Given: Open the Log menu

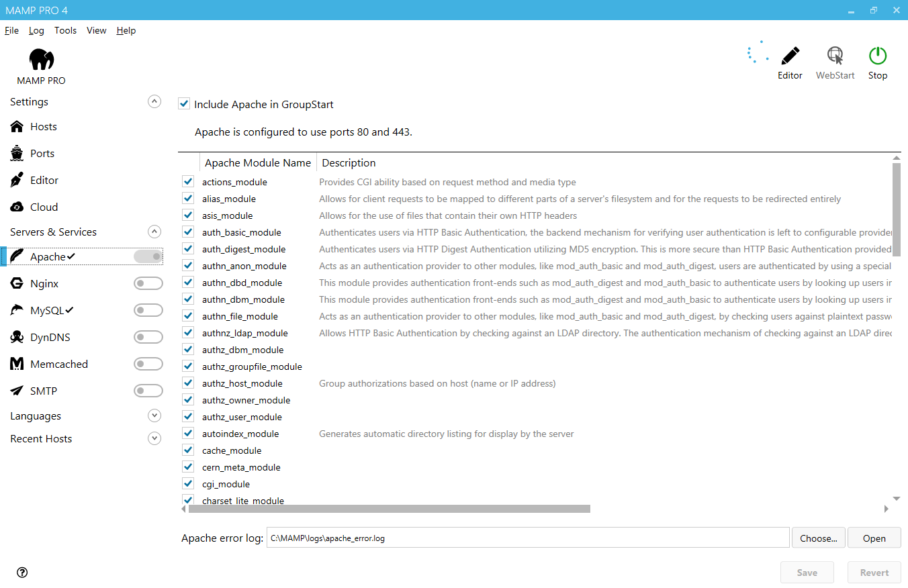Looking at the screenshot, I should pyautogui.click(x=36, y=30).
